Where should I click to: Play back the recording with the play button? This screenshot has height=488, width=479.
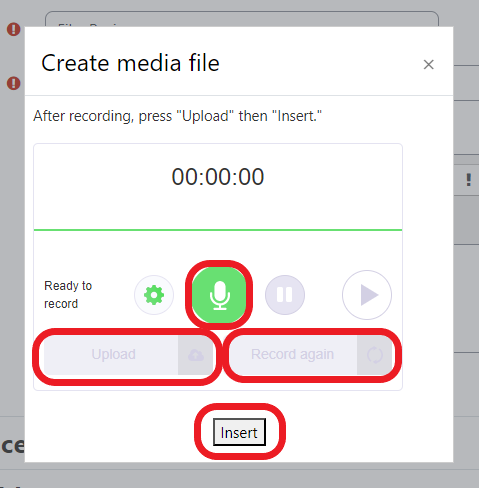tap(367, 295)
